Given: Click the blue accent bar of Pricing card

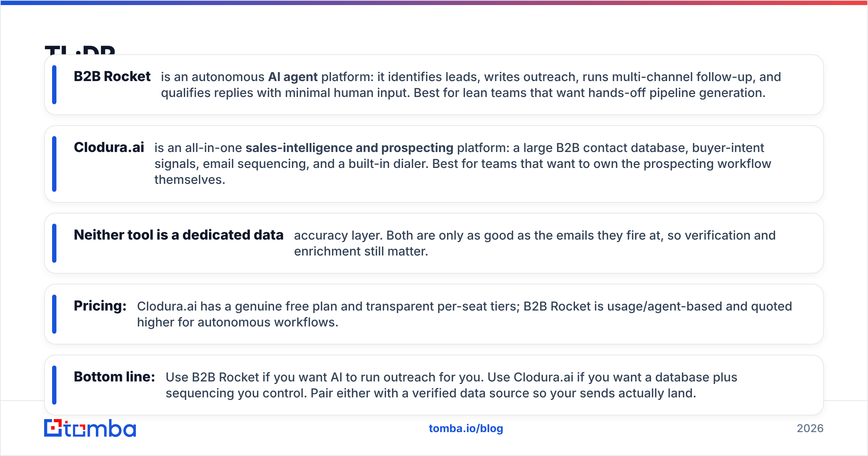Looking at the screenshot, I should (x=54, y=314).
